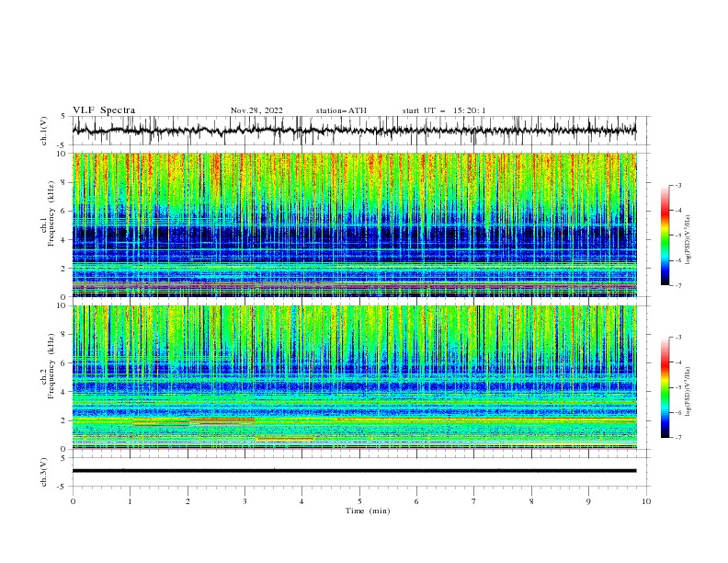Click the "4" kHz tick on ch.2 frequency axis
728x563 pixels.
pyautogui.click(x=64, y=392)
